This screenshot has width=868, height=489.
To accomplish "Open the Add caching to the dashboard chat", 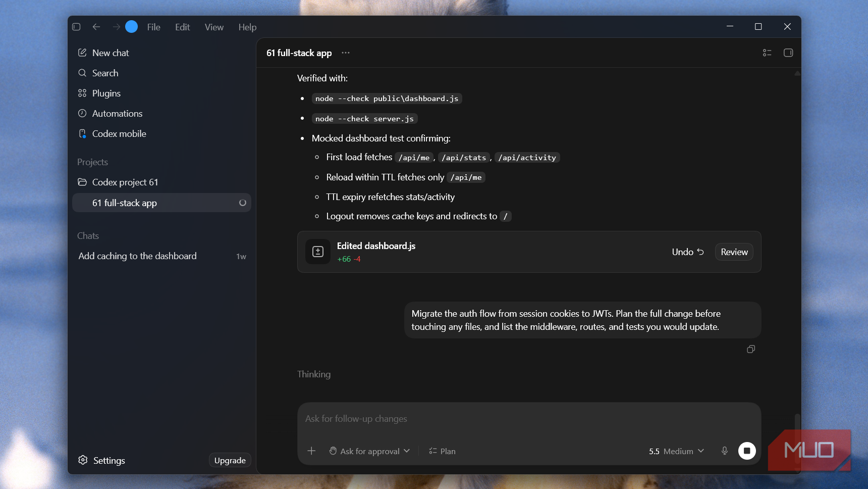I will pyautogui.click(x=161, y=256).
